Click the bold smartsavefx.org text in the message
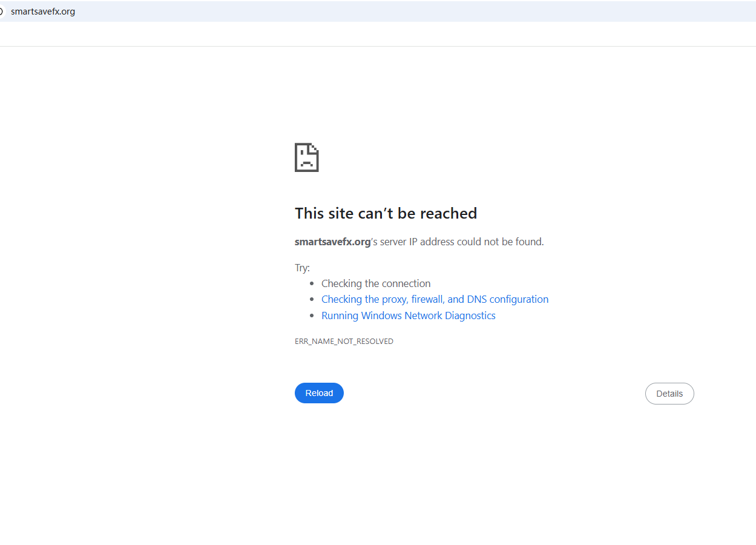Screen dimensions: 756x545 pyautogui.click(x=332, y=242)
